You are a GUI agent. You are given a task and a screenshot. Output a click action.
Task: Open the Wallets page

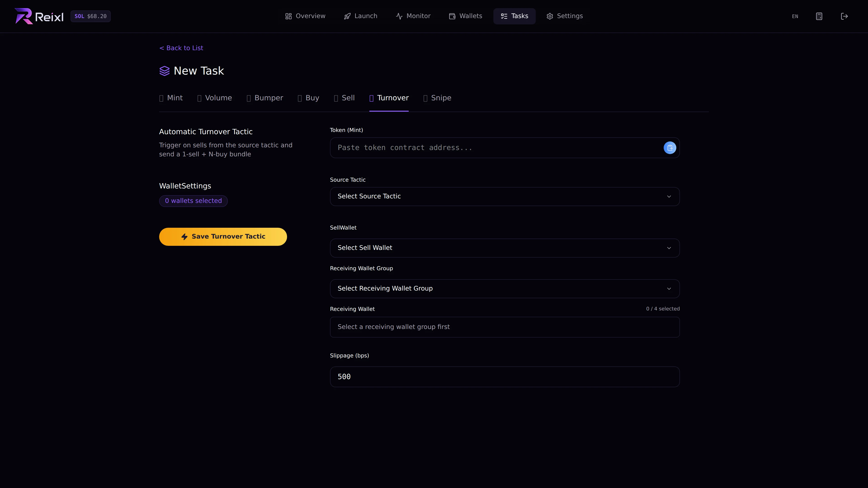(466, 16)
